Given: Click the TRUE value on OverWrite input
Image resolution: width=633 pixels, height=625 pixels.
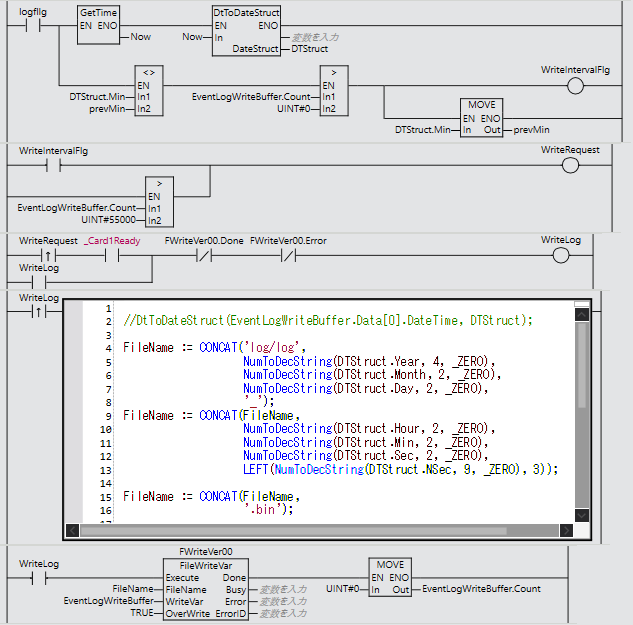Looking at the screenshot, I should (143, 613).
